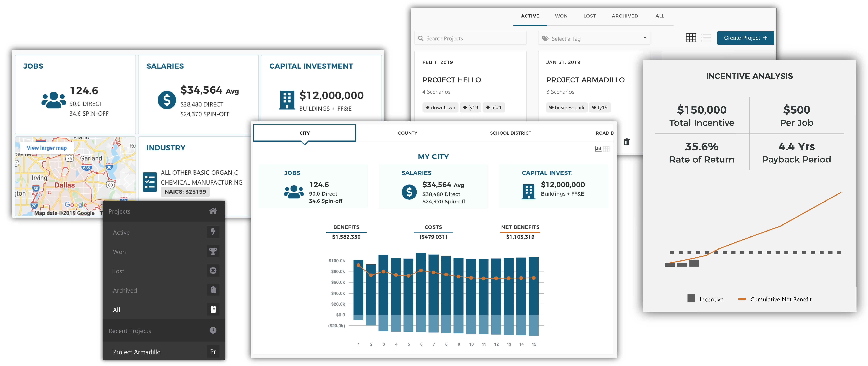Click the trash delete icon
868x366 pixels.
[x=626, y=142]
